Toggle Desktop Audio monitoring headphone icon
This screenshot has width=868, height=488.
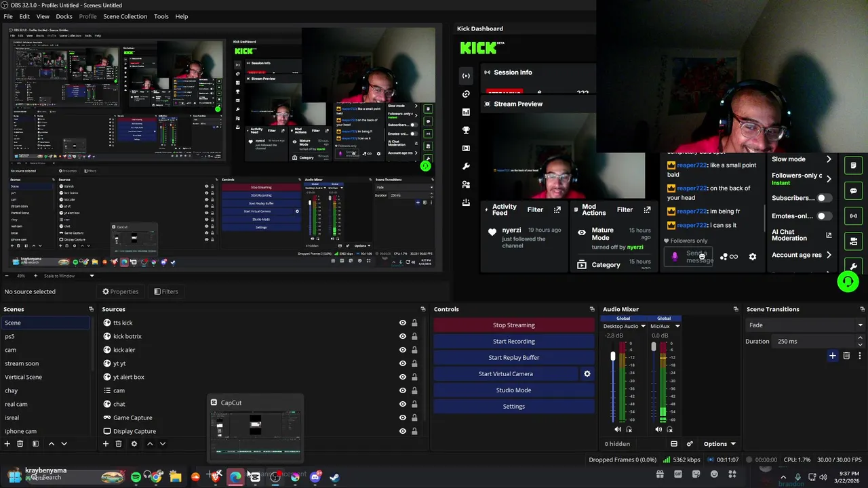tap(629, 429)
